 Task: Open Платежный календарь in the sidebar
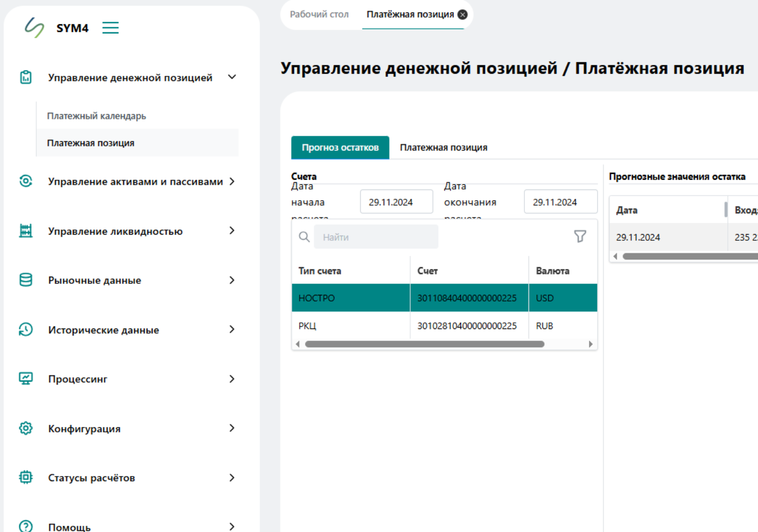pos(97,116)
